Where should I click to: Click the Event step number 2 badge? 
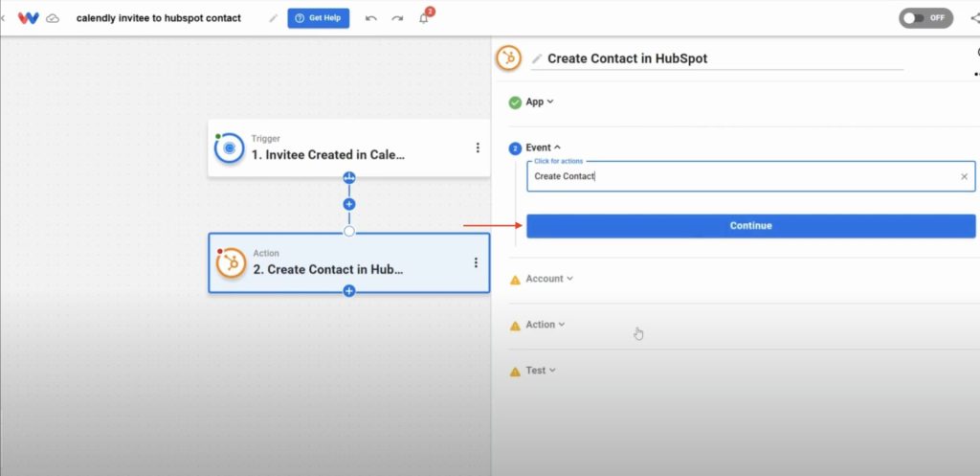click(x=515, y=148)
